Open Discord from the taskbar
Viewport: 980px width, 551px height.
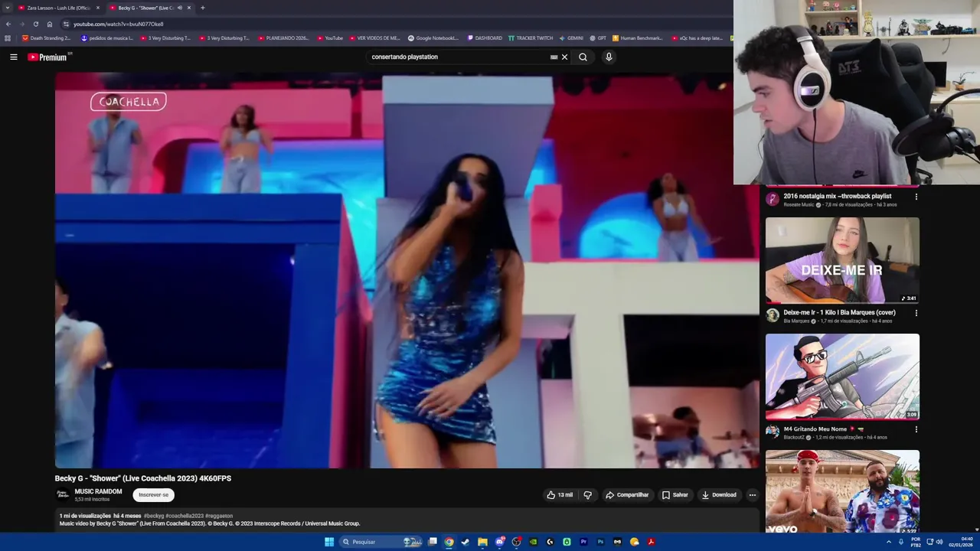pyautogui.click(x=499, y=542)
